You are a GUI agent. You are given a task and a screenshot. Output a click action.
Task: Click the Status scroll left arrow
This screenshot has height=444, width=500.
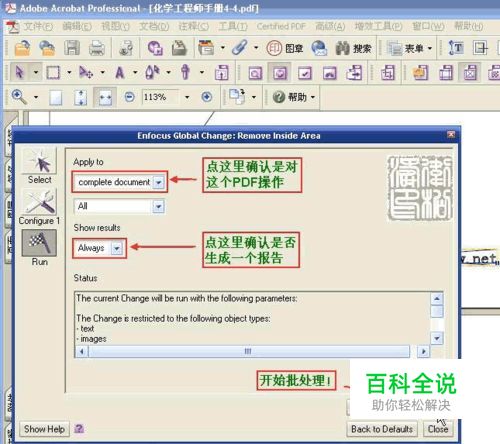tap(82, 351)
